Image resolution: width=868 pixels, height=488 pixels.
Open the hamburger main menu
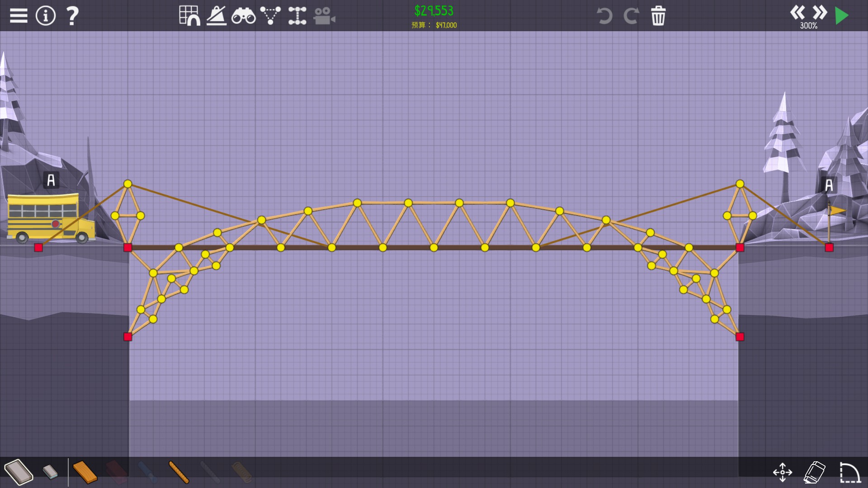[x=19, y=16]
